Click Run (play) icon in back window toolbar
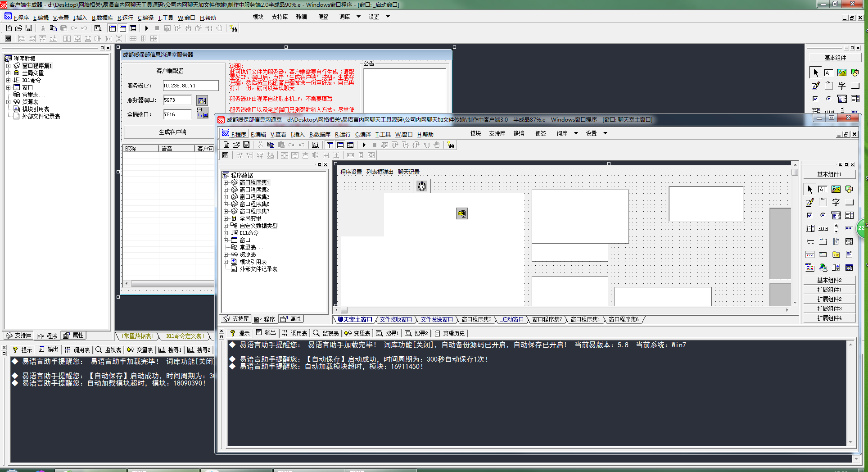868x472 pixels. (x=147, y=28)
